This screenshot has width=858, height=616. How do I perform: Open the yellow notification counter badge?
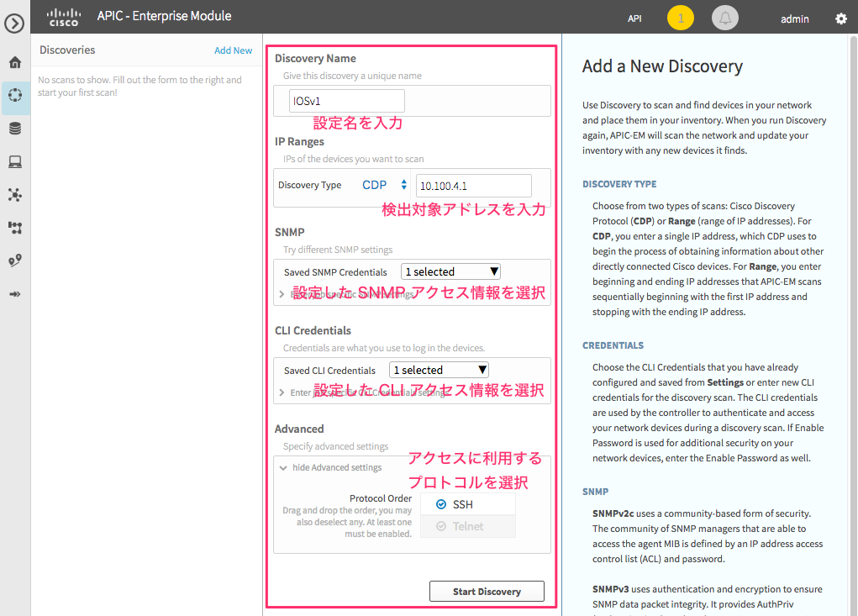pyautogui.click(x=681, y=18)
